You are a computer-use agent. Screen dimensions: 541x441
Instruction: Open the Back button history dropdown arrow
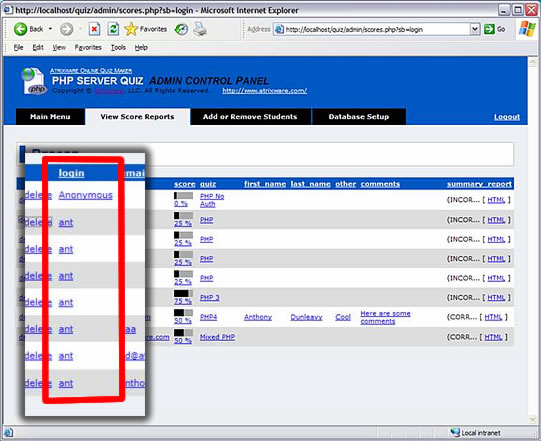pyautogui.click(x=50, y=29)
